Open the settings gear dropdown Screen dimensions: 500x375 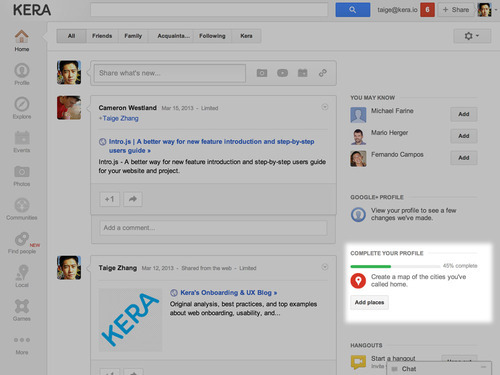[472, 36]
